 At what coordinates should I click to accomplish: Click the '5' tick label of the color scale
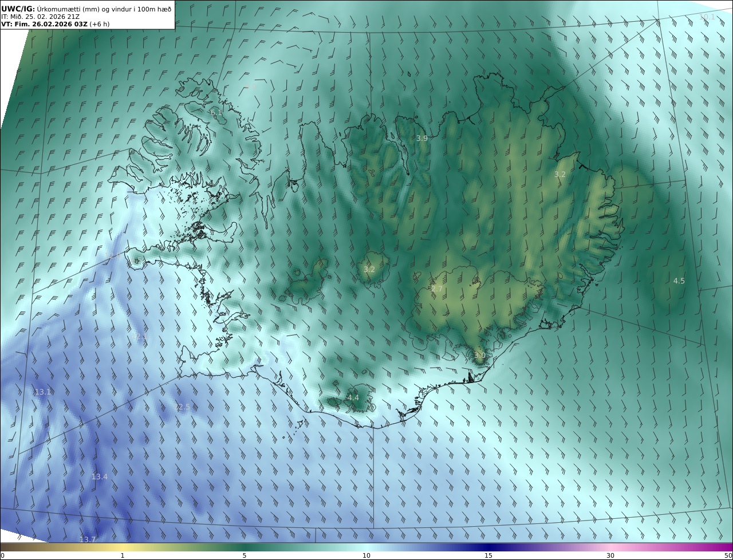245,555
